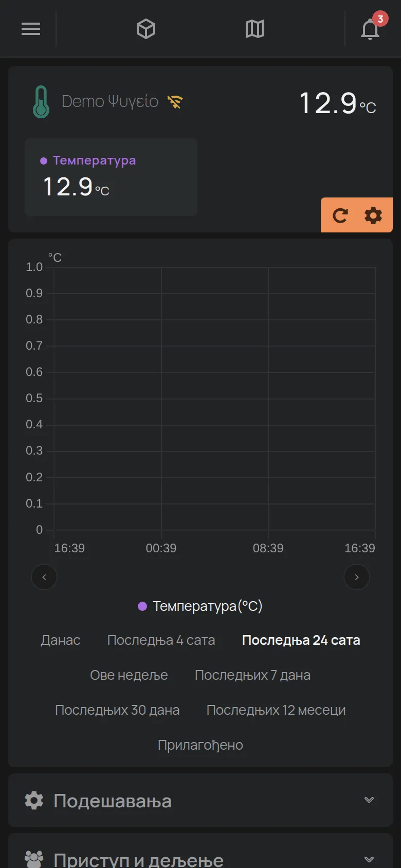The image size is (401, 868).
Task: Open the hamburger menu
Action: [x=31, y=29]
